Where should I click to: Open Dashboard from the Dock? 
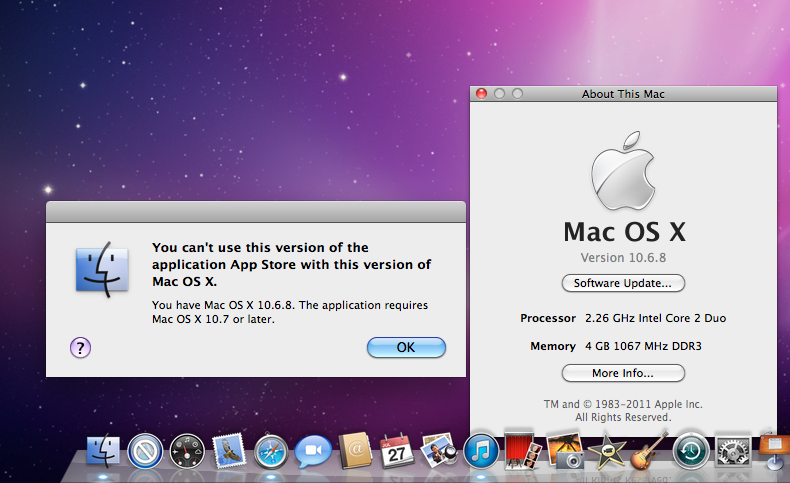187,451
